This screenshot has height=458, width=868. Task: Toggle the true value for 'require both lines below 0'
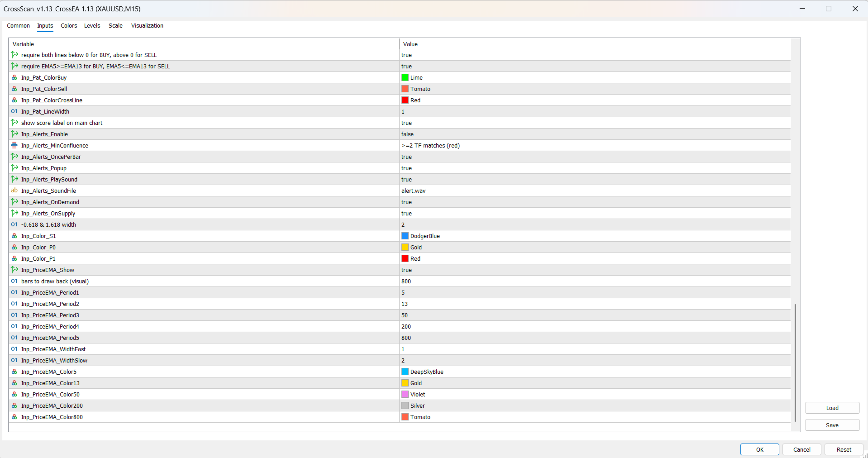595,55
